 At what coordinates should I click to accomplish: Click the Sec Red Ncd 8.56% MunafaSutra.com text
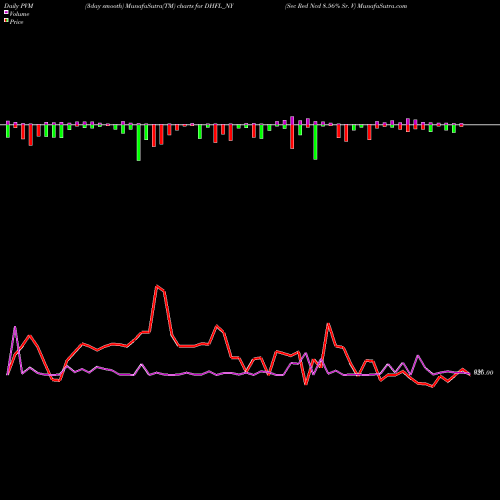pos(346,6)
